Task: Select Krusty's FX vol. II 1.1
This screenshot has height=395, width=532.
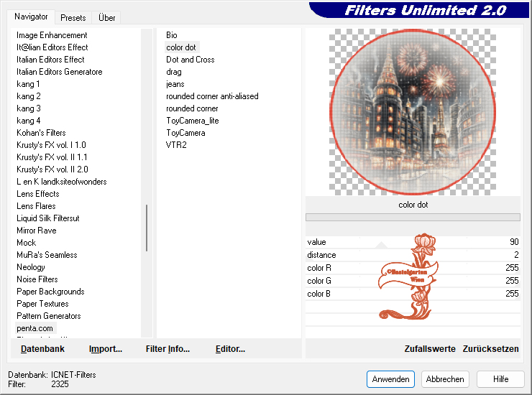Action: pos(52,157)
